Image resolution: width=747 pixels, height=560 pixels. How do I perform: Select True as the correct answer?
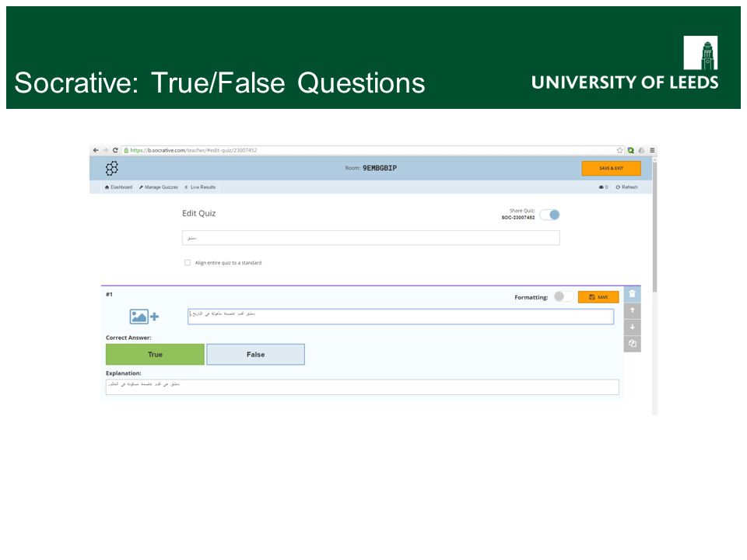pyautogui.click(x=155, y=355)
